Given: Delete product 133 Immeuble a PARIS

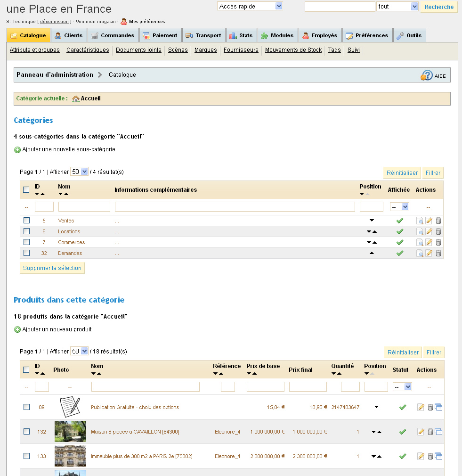Looking at the screenshot, I should (x=430, y=456).
